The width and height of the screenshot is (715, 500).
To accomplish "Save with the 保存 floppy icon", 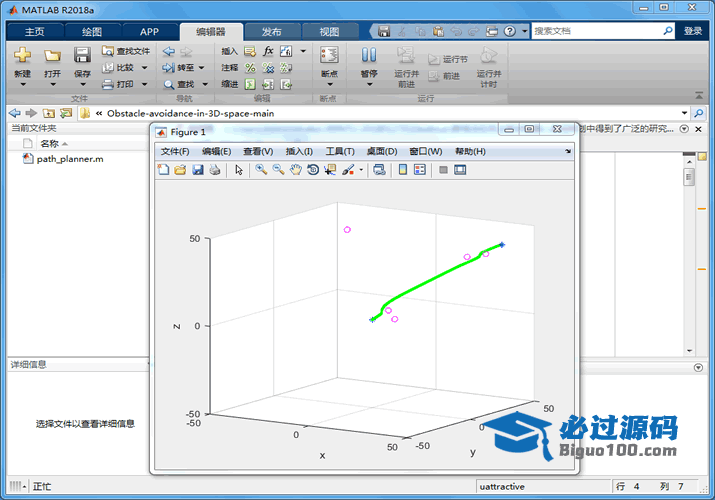I will (x=82, y=55).
